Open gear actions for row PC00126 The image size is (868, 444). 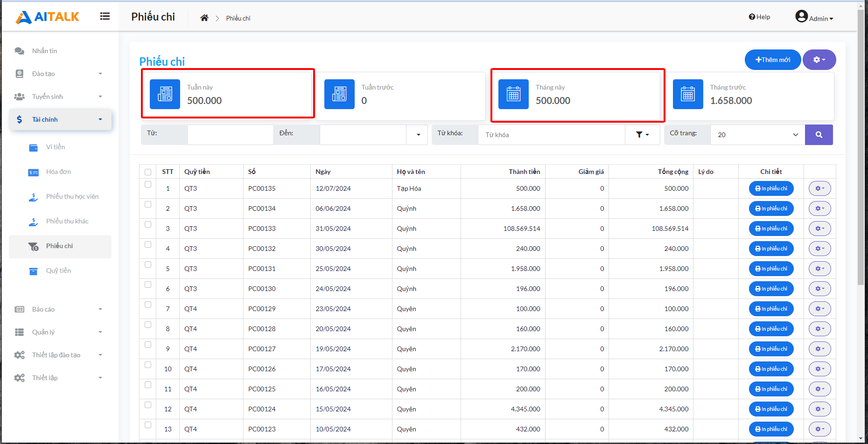pyautogui.click(x=820, y=369)
